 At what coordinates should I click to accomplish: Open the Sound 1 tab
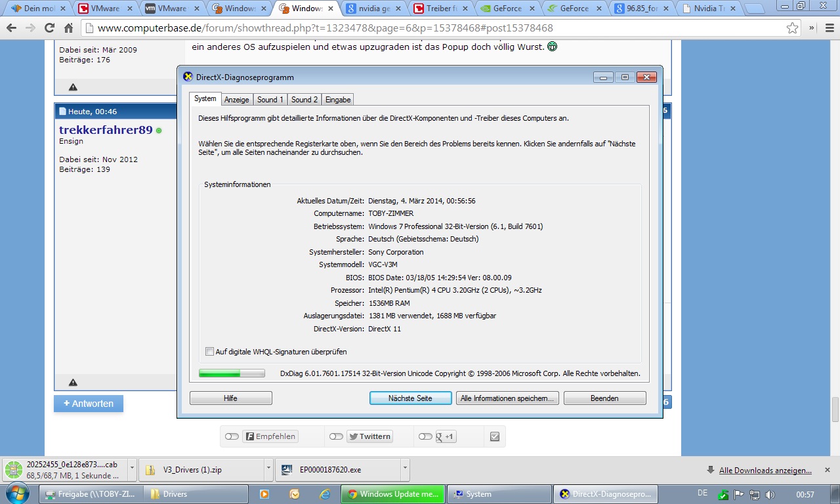click(x=270, y=100)
